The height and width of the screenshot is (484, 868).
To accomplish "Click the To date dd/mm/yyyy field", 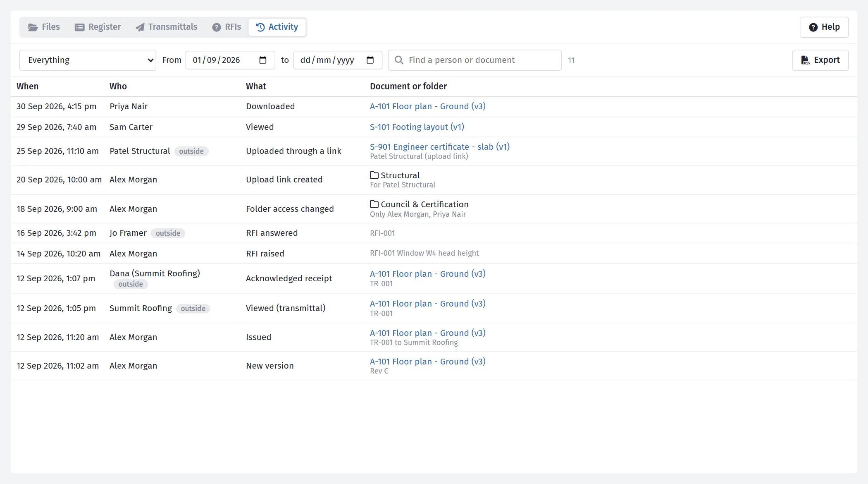I will point(338,60).
